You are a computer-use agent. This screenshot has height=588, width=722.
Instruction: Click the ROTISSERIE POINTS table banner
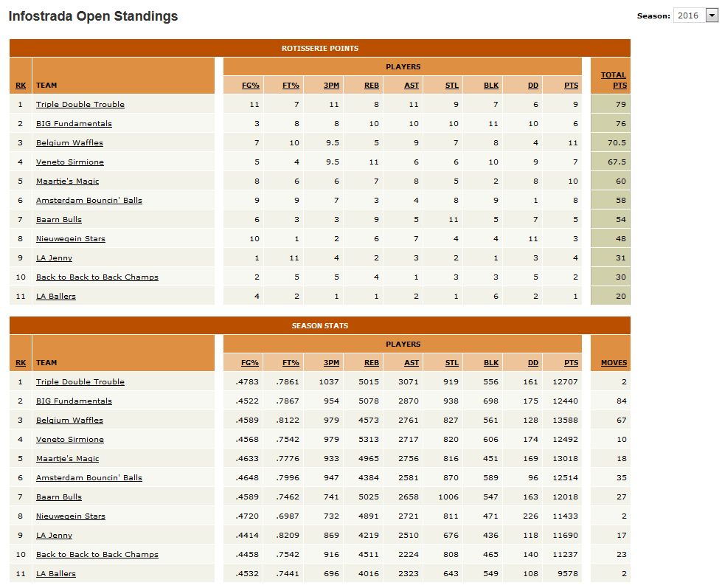(320, 48)
